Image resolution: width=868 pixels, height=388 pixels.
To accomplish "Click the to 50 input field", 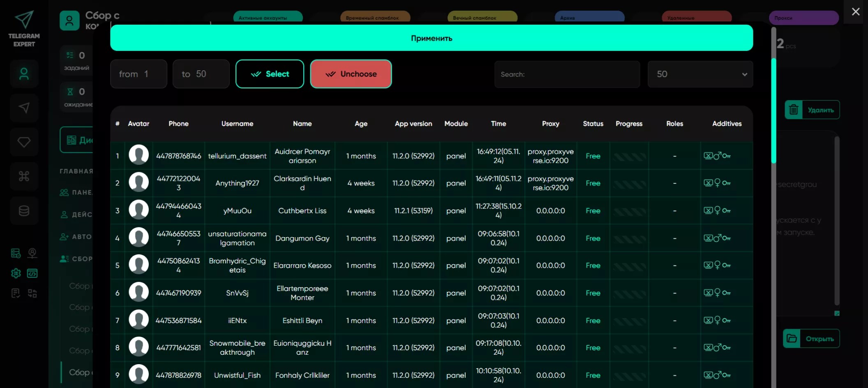I will (201, 74).
